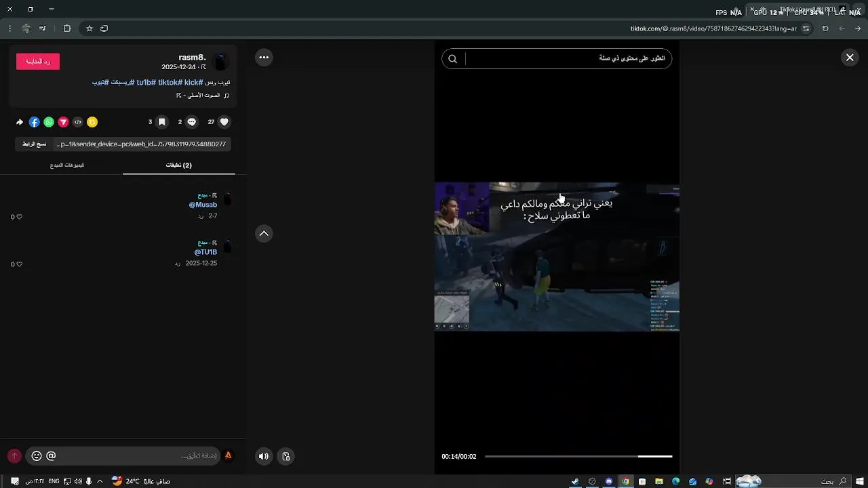The height and width of the screenshot is (488, 868).
Task: Toggle the auto-scroll phone icon button
Action: click(x=285, y=456)
